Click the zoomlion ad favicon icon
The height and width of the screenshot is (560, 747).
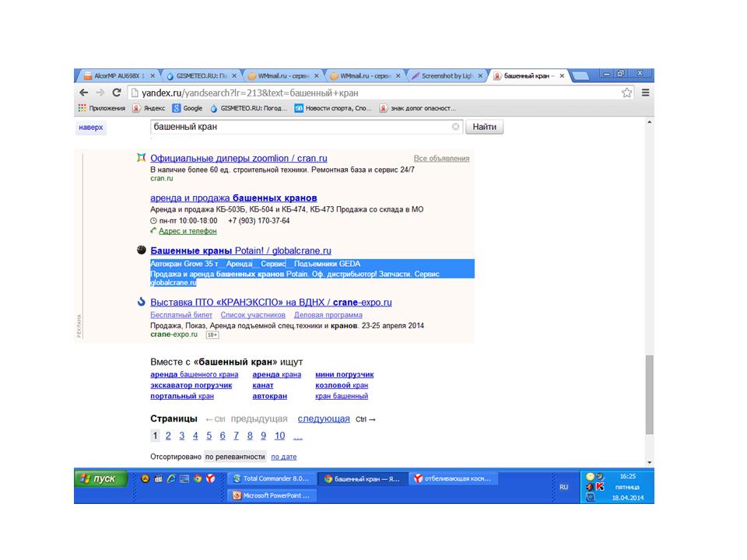(x=141, y=158)
